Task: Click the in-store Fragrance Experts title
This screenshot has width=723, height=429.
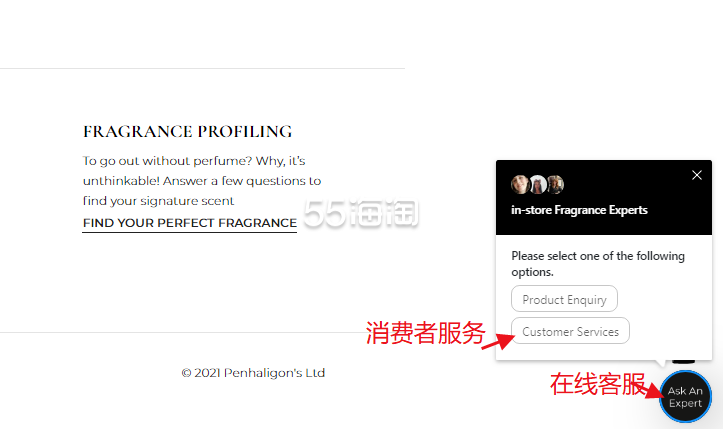Action: click(579, 210)
